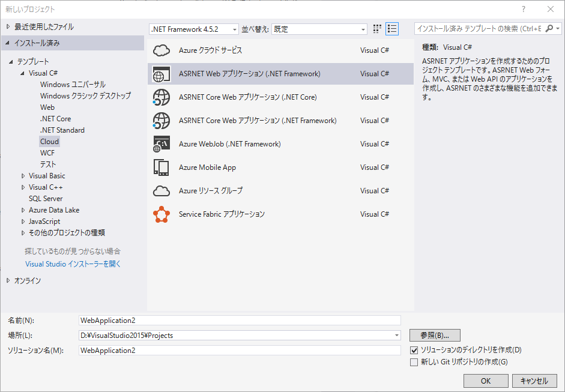This screenshot has width=565, height=392.
Task: Expand the Visual Basic tree node
Action: pyautogui.click(x=23, y=176)
